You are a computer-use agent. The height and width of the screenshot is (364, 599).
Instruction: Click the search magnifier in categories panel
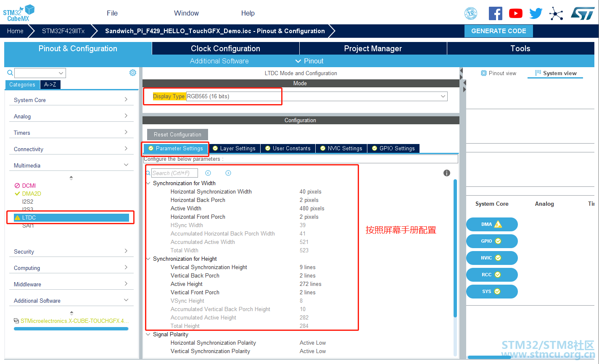click(x=11, y=73)
